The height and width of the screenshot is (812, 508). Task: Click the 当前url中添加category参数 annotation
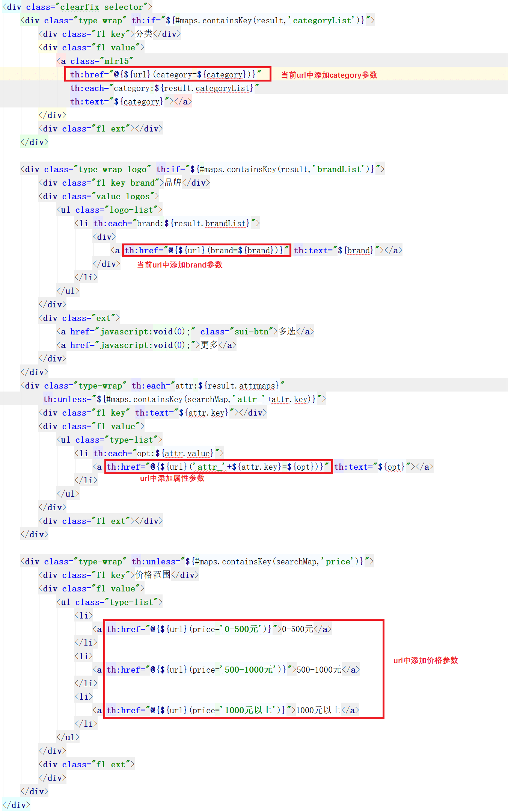(x=329, y=75)
